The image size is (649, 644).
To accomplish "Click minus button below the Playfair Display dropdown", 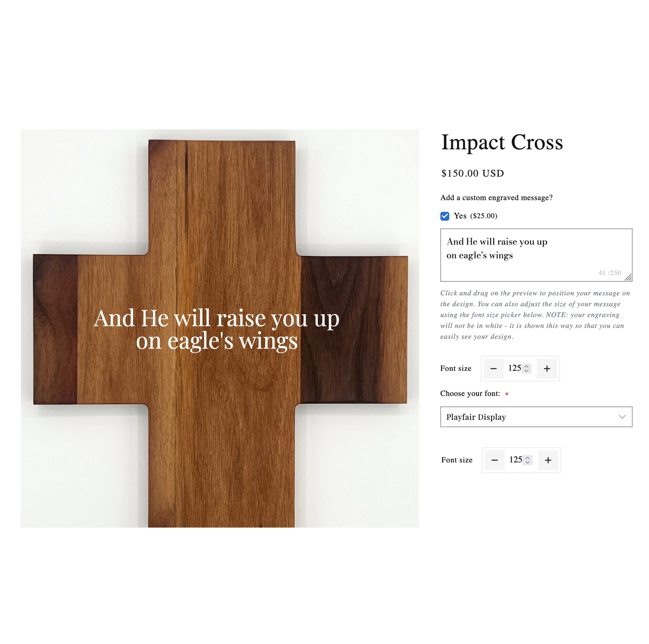I will [x=495, y=460].
